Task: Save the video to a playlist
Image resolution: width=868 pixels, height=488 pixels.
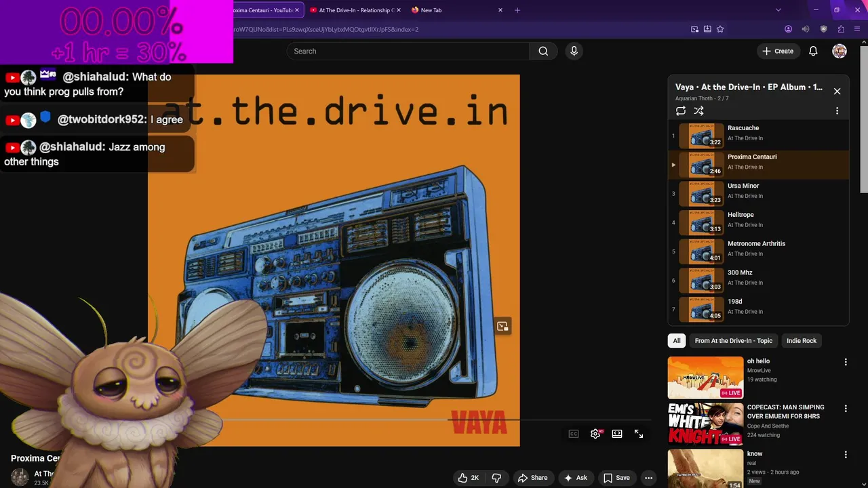Action: [616, 478]
